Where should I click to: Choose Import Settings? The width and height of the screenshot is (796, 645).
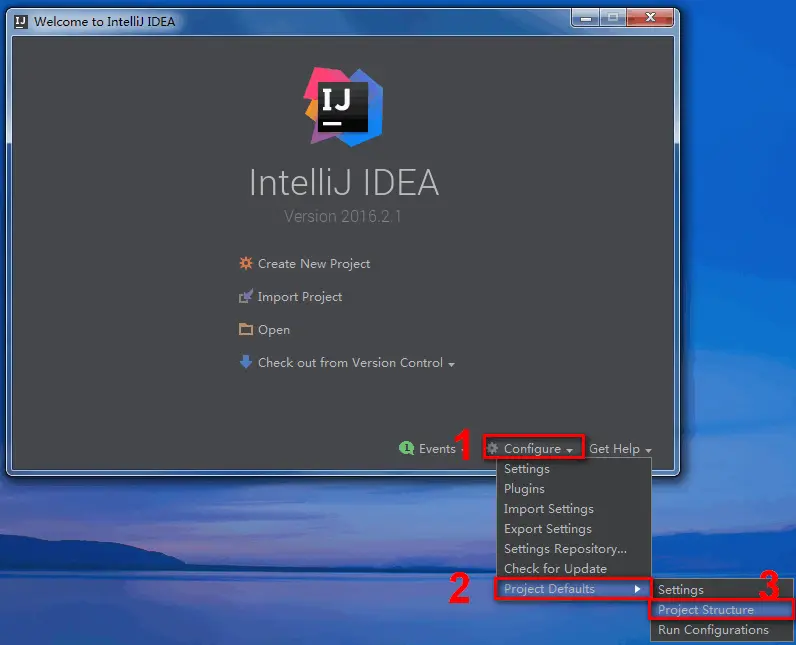tap(574, 508)
